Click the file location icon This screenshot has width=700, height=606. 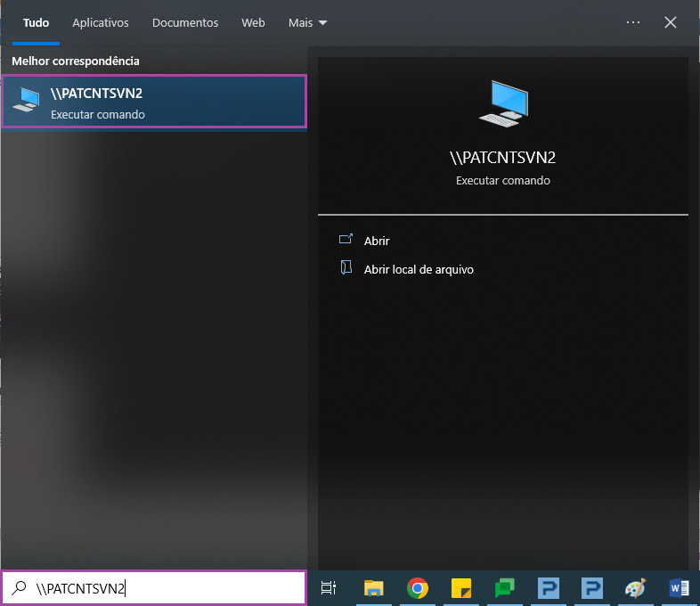[x=346, y=267]
